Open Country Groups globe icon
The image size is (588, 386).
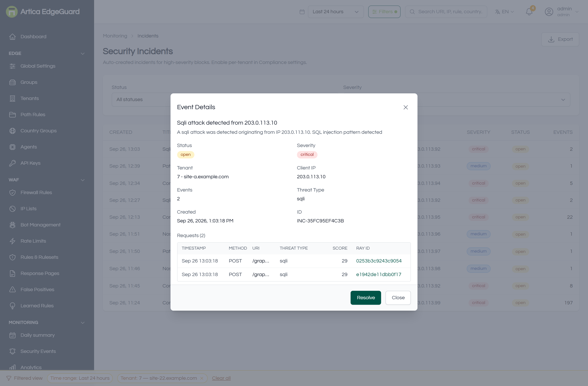[12, 131]
